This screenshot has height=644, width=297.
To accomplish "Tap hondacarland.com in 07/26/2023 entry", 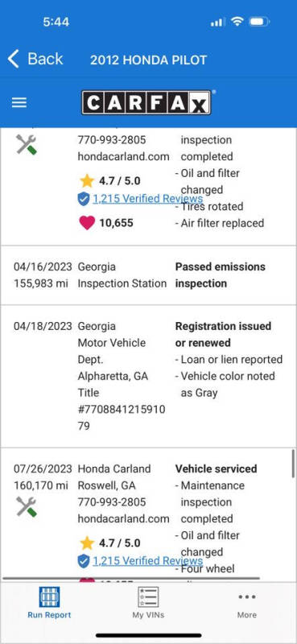I will [x=124, y=518].
